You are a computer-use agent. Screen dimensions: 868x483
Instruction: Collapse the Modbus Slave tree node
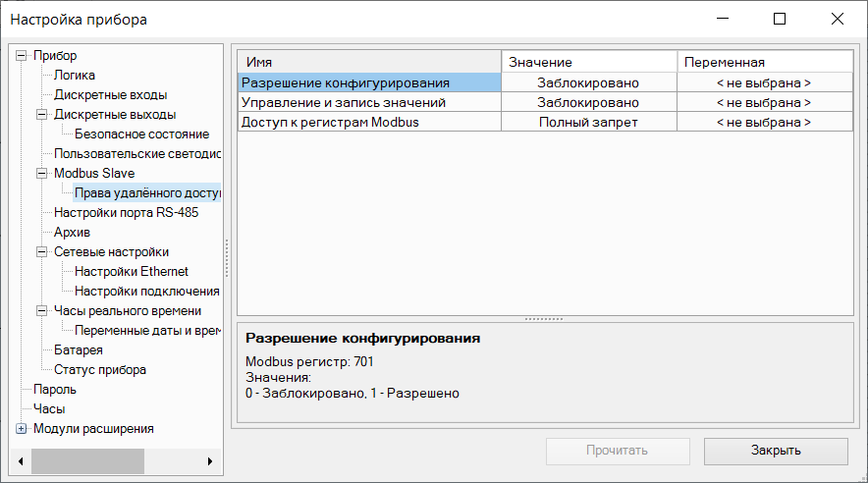click(x=41, y=174)
